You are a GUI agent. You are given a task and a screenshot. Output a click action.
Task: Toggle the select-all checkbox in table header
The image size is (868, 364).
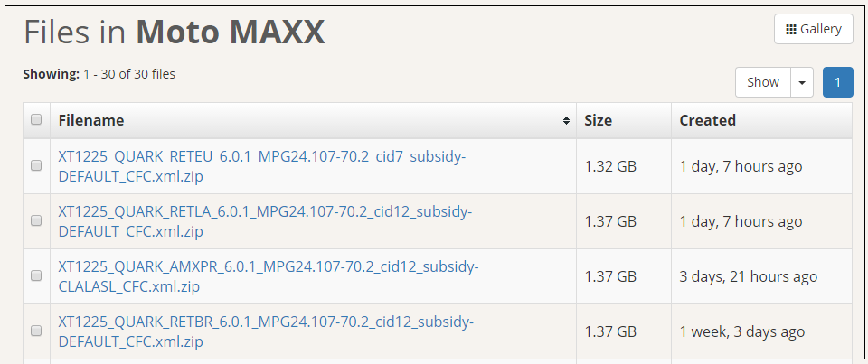click(x=36, y=120)
